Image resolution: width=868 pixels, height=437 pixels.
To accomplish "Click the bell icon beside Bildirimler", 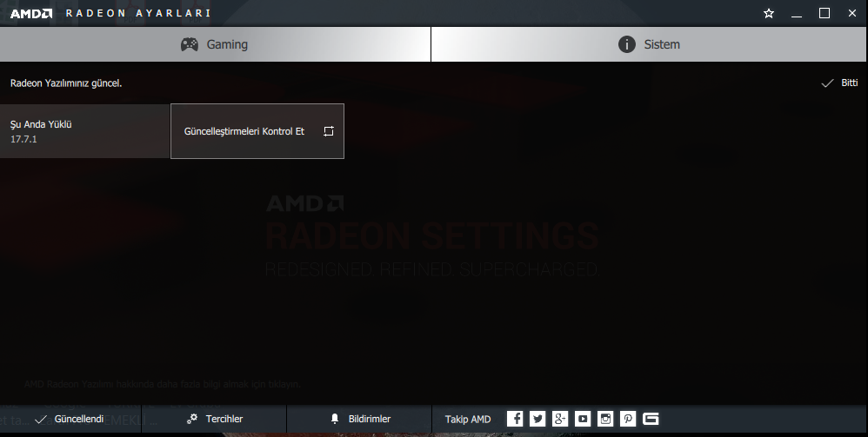I will coord(334,419).
